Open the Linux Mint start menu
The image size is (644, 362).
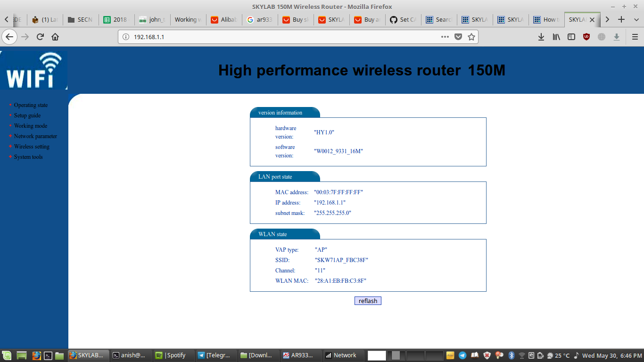[7, 355]
